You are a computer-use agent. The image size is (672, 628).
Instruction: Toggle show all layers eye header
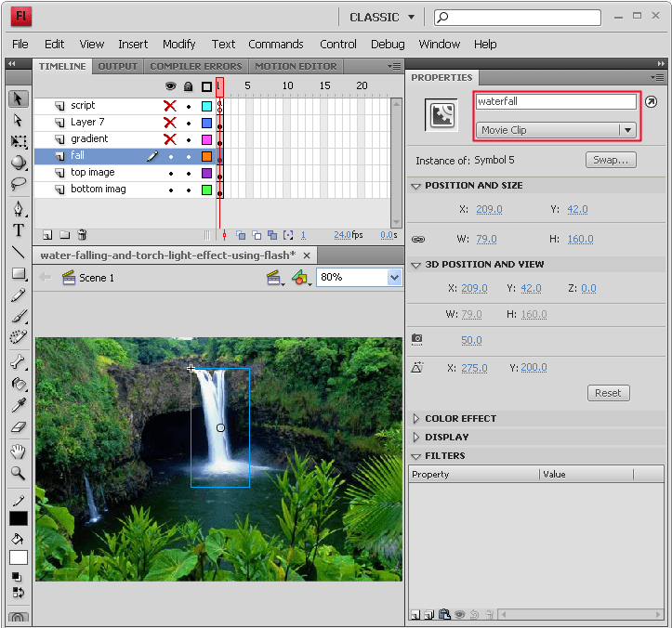[171, 86]
